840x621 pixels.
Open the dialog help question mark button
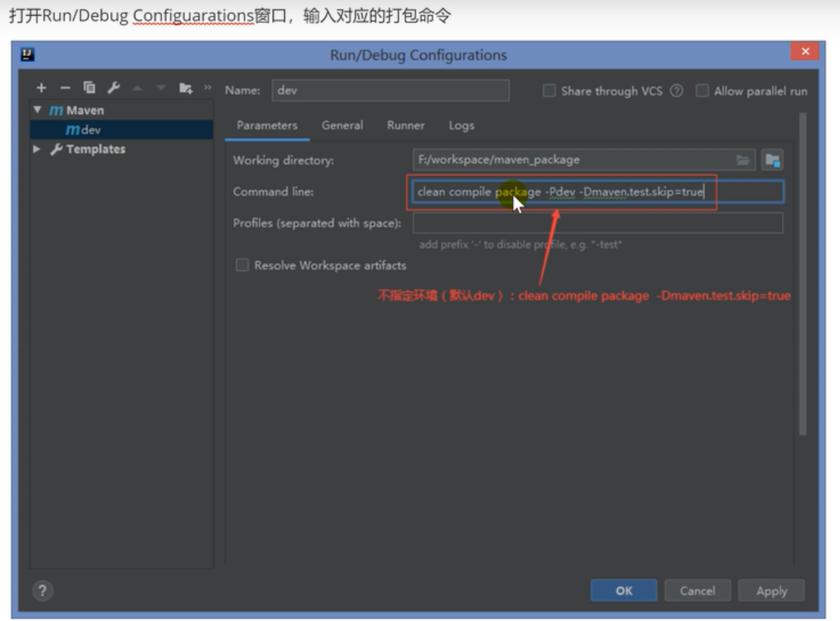click(x=43, y=591)
